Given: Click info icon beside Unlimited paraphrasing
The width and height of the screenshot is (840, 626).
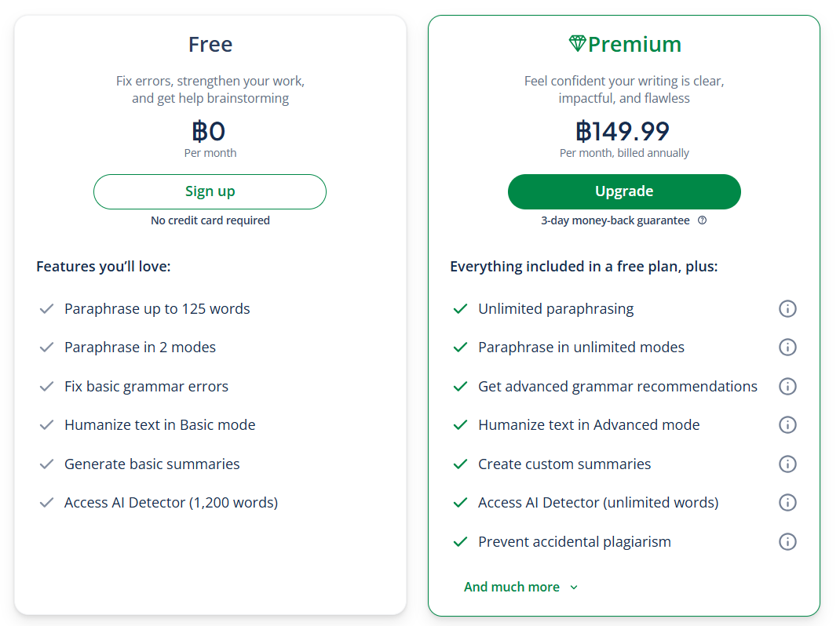Looking at the screenshot, I should 787,308.
